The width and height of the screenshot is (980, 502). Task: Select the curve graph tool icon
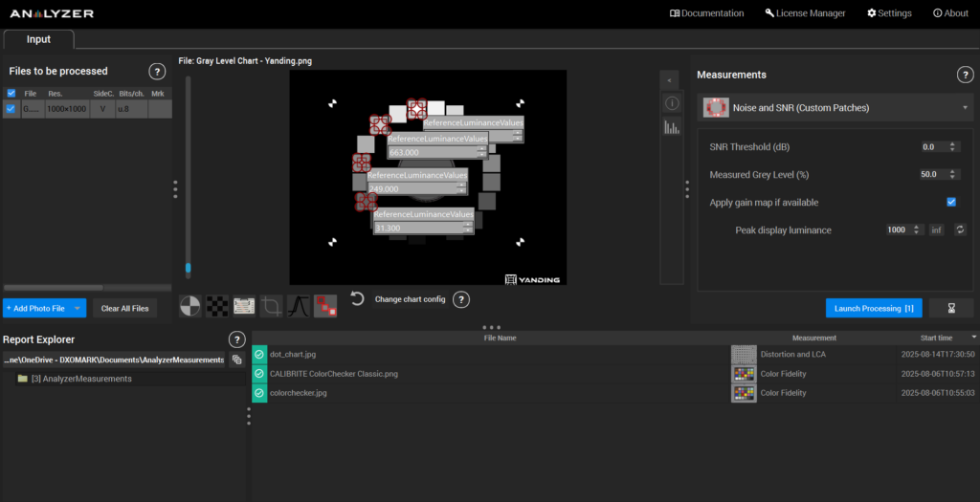pos(299,306)
